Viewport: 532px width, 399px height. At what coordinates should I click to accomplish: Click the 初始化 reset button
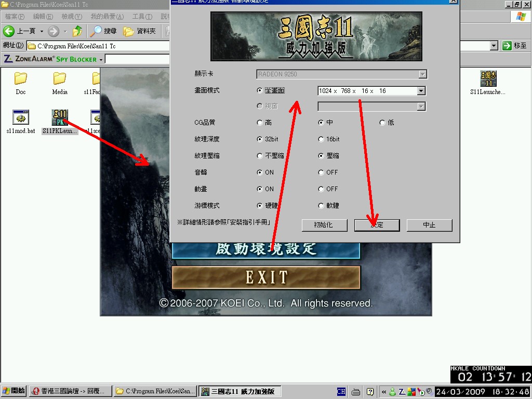324,225
